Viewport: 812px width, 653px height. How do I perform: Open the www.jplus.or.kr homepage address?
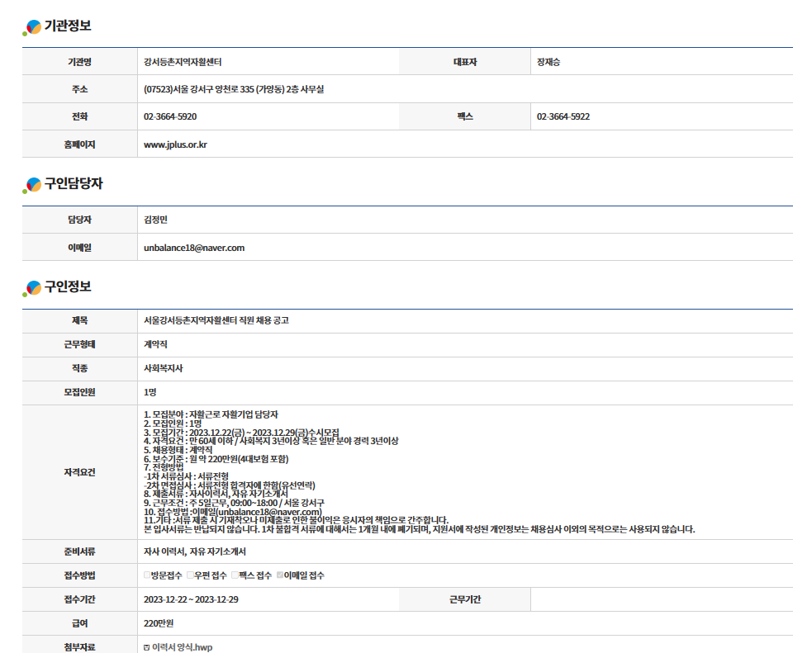coord(175,144)
